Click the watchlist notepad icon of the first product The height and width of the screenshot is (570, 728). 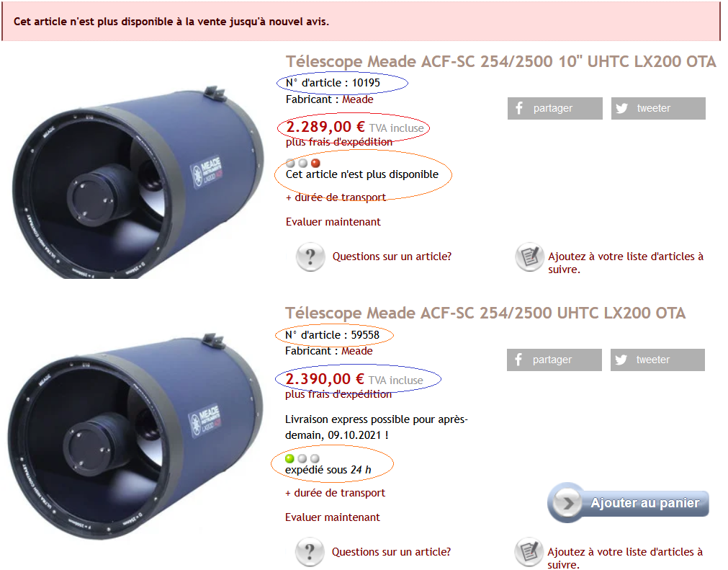tap(529, 257)
